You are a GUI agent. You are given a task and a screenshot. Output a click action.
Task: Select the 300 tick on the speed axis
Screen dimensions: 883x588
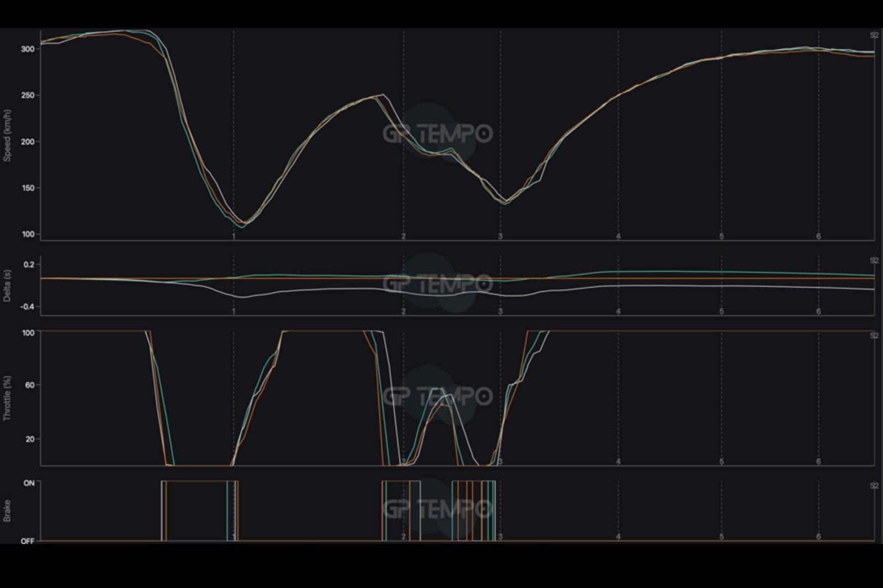click(28, 49)
